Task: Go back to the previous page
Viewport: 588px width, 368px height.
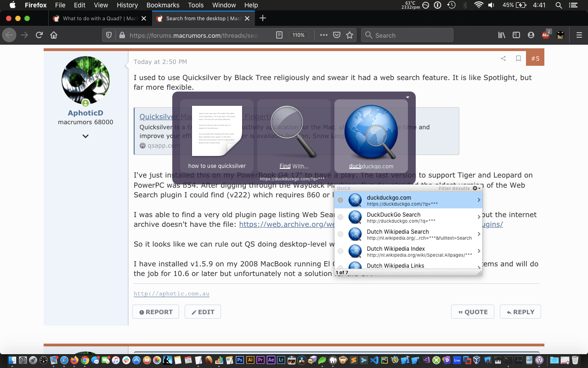Action: 9,35
